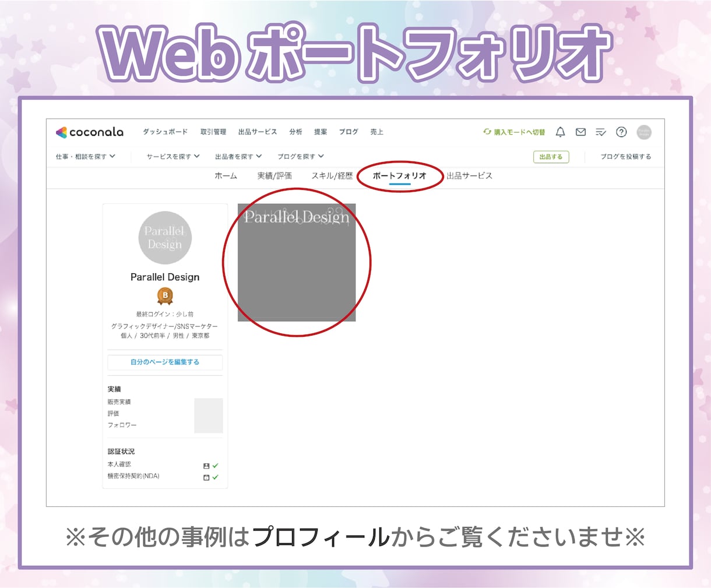Click the グラフィックデザイナー/SNSマーケター text
This screenshot has width=711, height=588.
(165, 326)
